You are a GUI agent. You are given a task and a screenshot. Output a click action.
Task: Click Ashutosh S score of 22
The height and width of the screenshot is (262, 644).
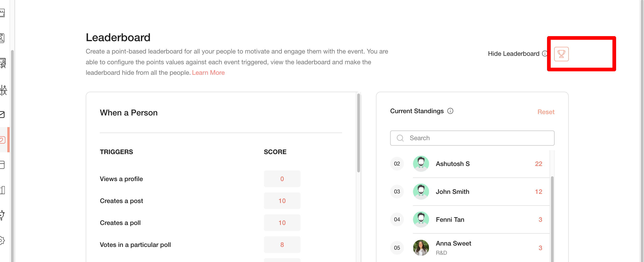(538, 164)
